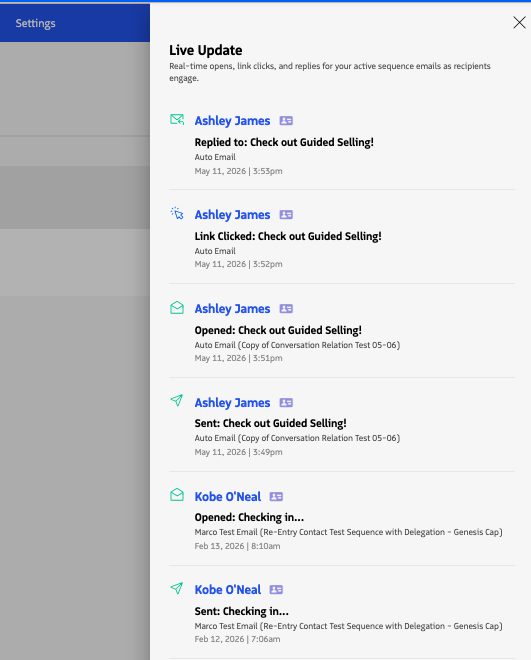
Task: Open Ashley James link in the Replied entry
Action: pos(232,121)
